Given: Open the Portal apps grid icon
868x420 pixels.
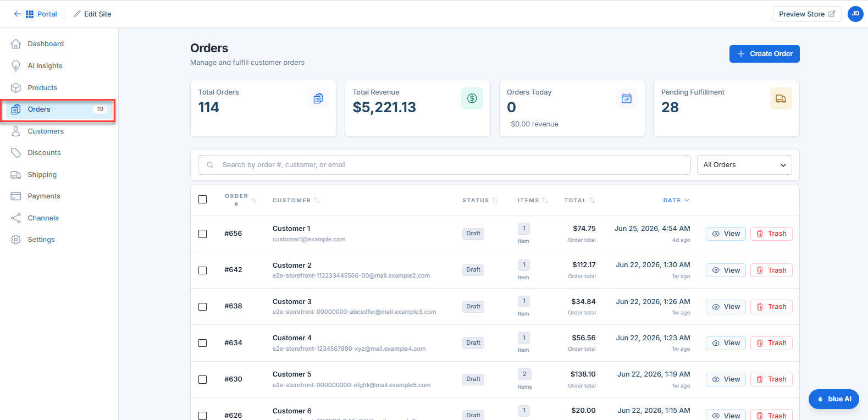Looking at the screenshot, I should click(x=30, y=14).
